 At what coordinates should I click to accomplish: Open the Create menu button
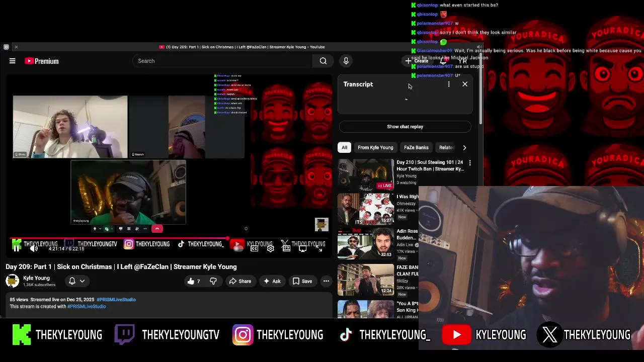click(x=417, y=61)
